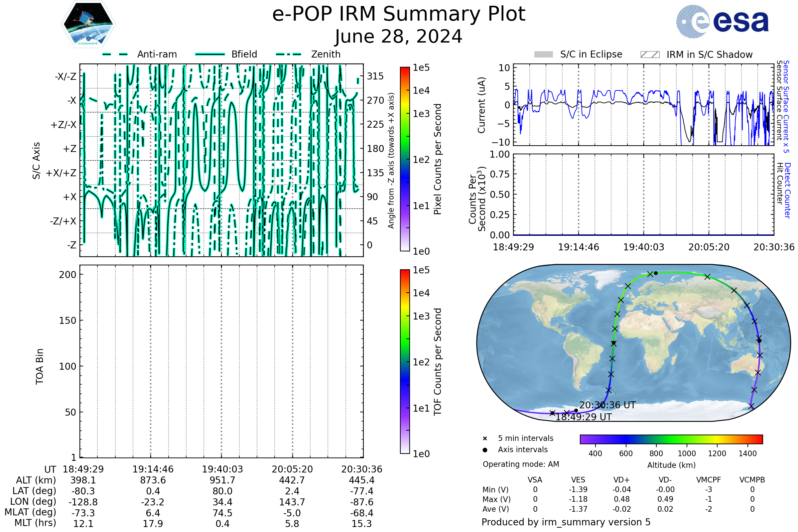Click the Anti-ram dashed legend line
Viewport: 798px width, 532px height.
pos(115,54)
